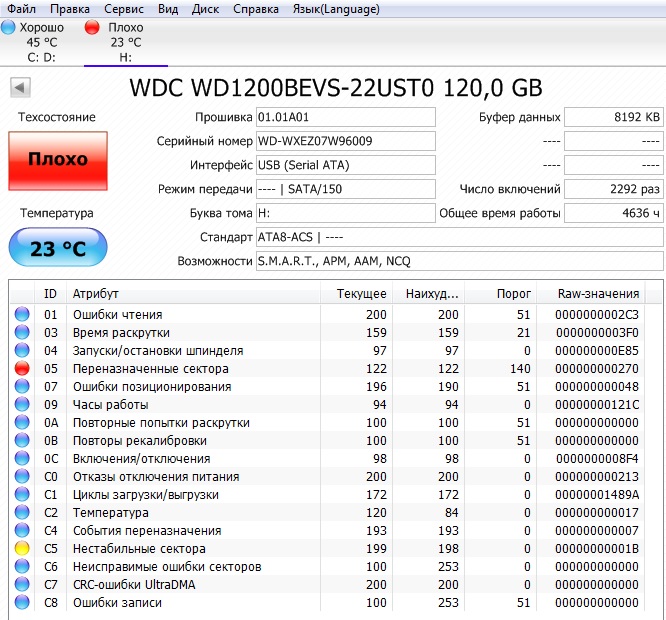Viewport: 666px width, 620px height.
Task: Sort by the Raw-значения column header
Action: click(x=591, y=293)
